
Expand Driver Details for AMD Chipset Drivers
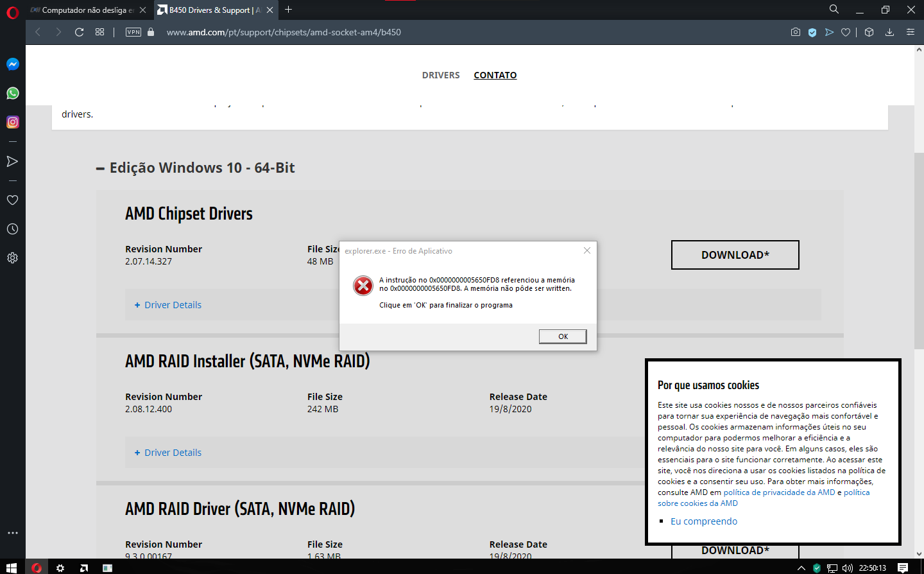tap(168, 305)
